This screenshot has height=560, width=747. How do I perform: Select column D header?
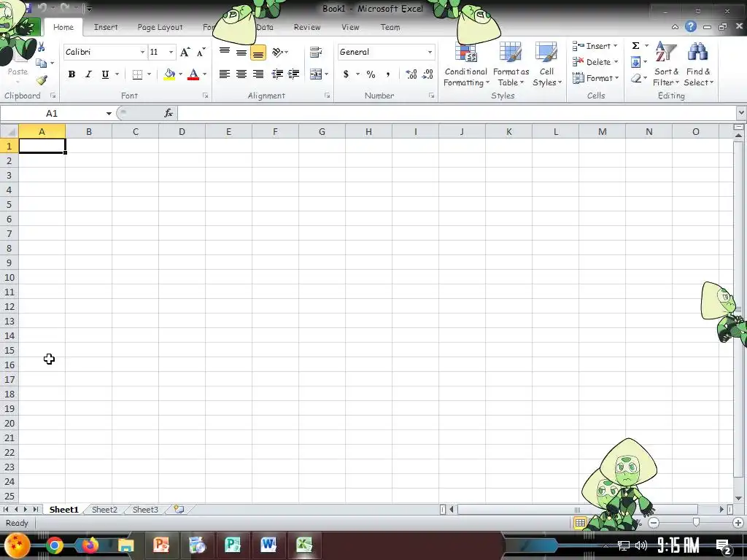[182, 131]
